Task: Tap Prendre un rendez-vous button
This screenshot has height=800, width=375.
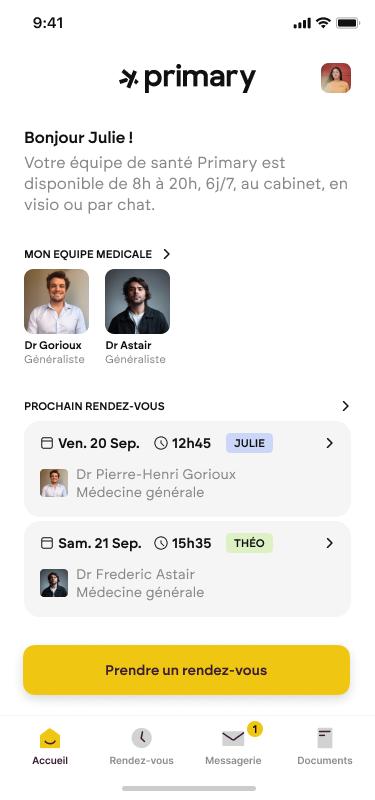Action: tap(187, 670)
